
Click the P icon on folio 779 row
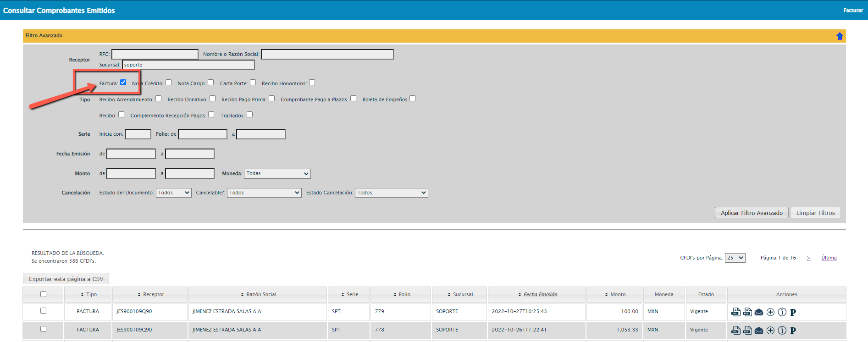(x=793, y=312)
